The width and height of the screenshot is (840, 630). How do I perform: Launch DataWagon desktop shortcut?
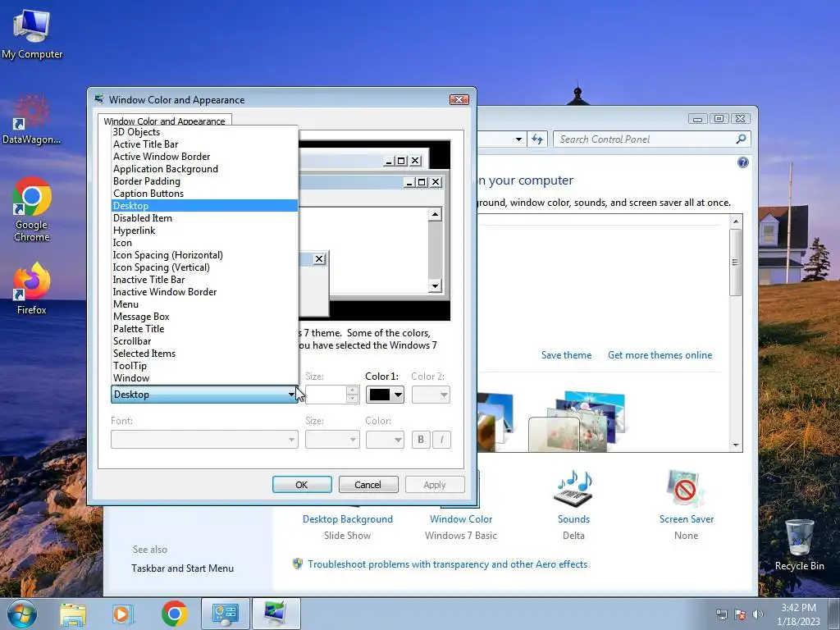coord(31,120)
